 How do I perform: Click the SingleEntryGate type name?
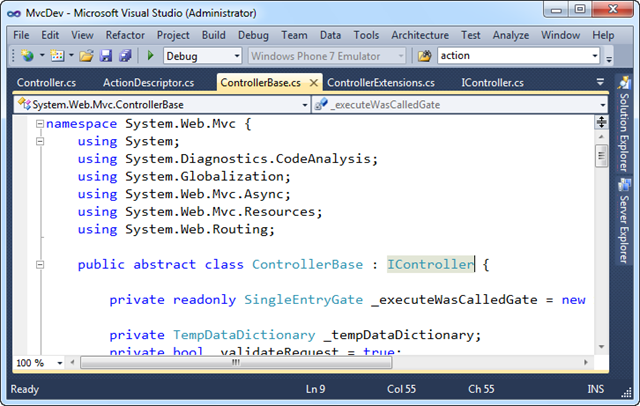(x=303, y=300)
